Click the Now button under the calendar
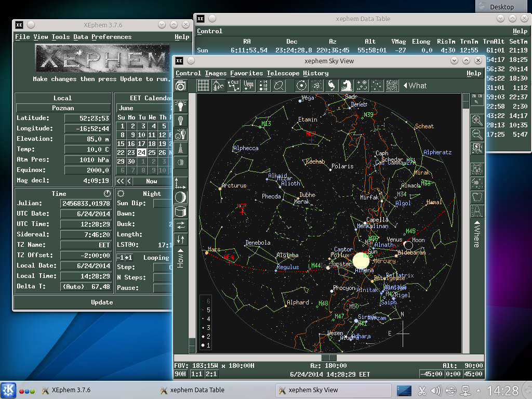532x399 pixels. tap(151, 181)
